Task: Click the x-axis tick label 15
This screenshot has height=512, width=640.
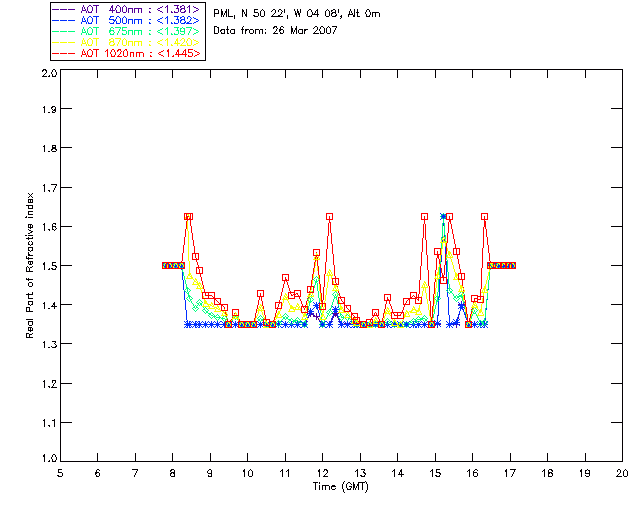Action: (x=435, y=473)
